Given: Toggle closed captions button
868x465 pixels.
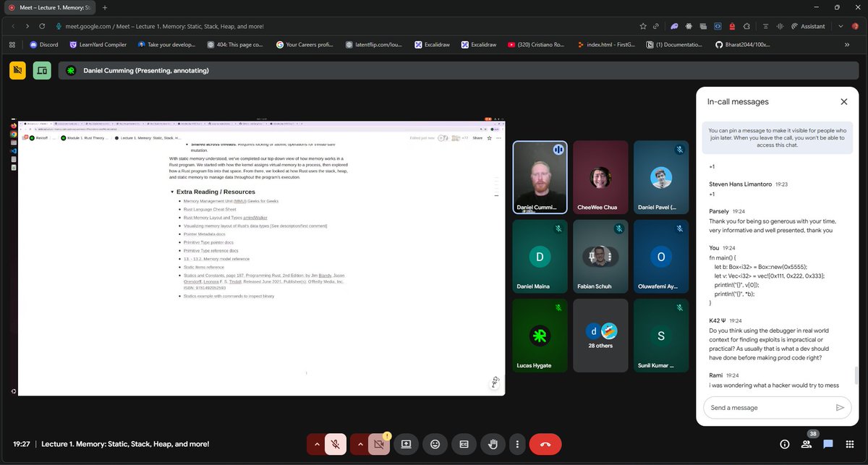Looking at the screenshot, I should [x=464, y=444].
